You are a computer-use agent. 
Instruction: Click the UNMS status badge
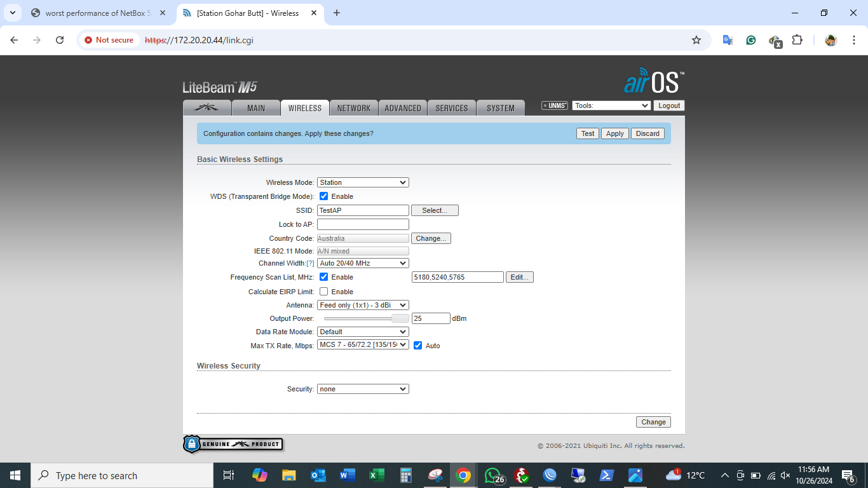(555, 105)
